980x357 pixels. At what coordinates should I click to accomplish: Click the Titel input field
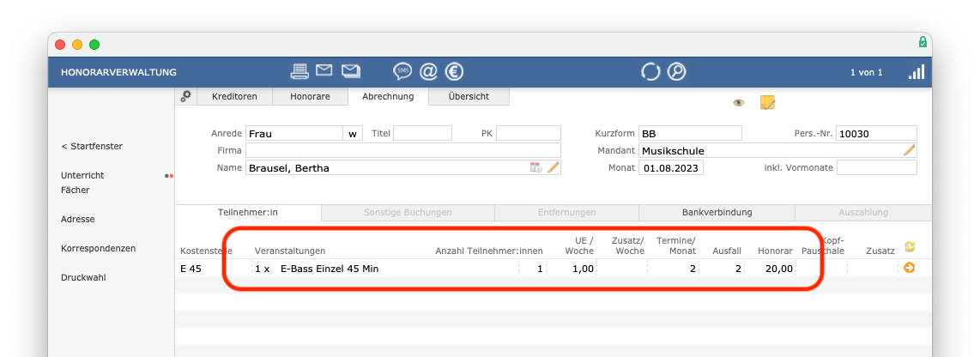click(422, 133)
